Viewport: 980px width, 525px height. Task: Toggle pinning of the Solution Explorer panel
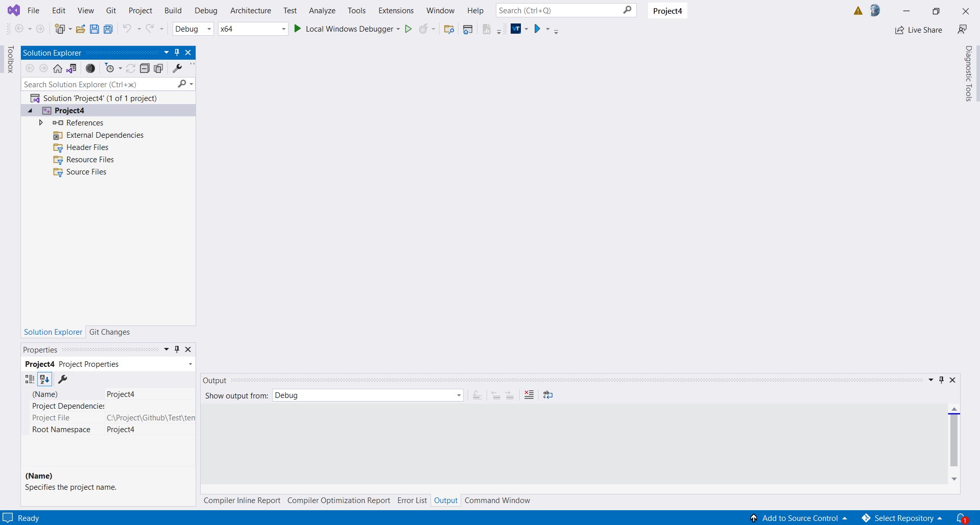point(177,52)
